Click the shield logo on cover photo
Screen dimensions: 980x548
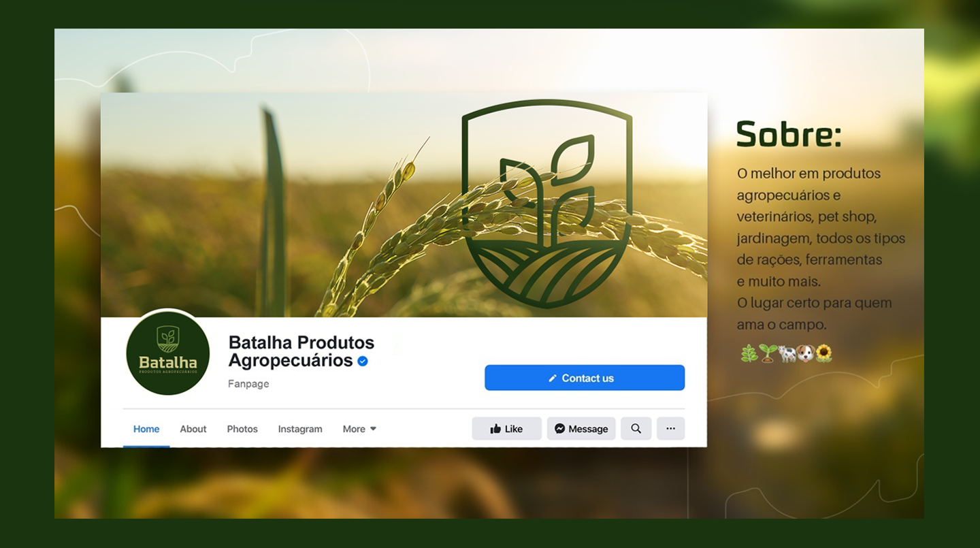(547, 204)
